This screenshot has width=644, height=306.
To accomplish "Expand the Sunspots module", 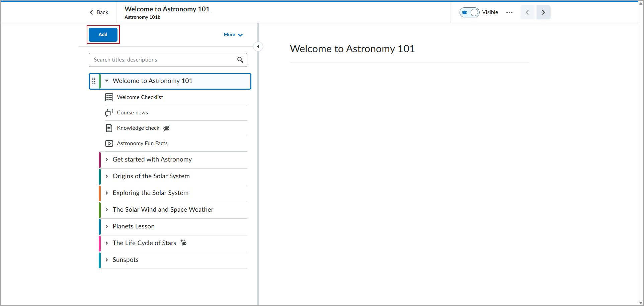I will tap(107, 260).
